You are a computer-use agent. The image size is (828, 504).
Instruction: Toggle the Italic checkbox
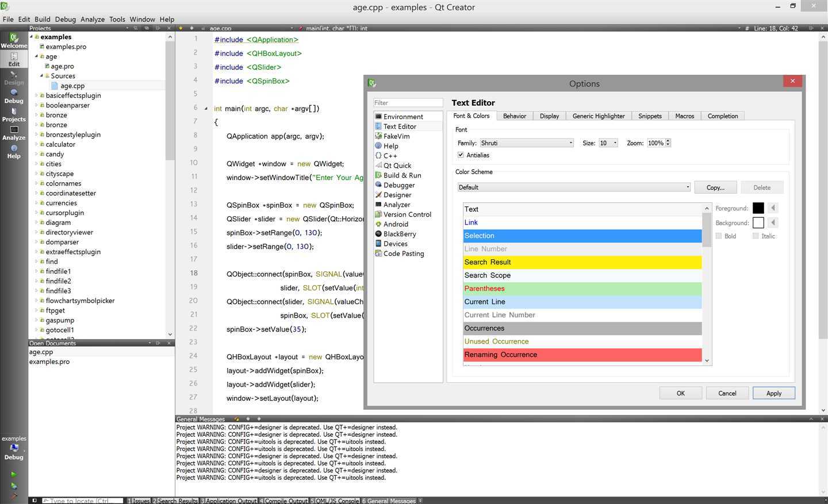tap(756, 236)
